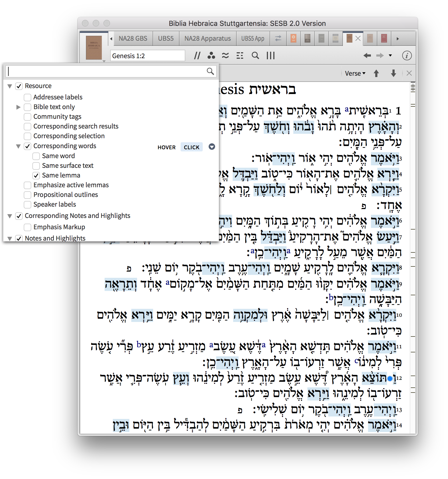Jump to next verse with down arrow

(394, 73)
